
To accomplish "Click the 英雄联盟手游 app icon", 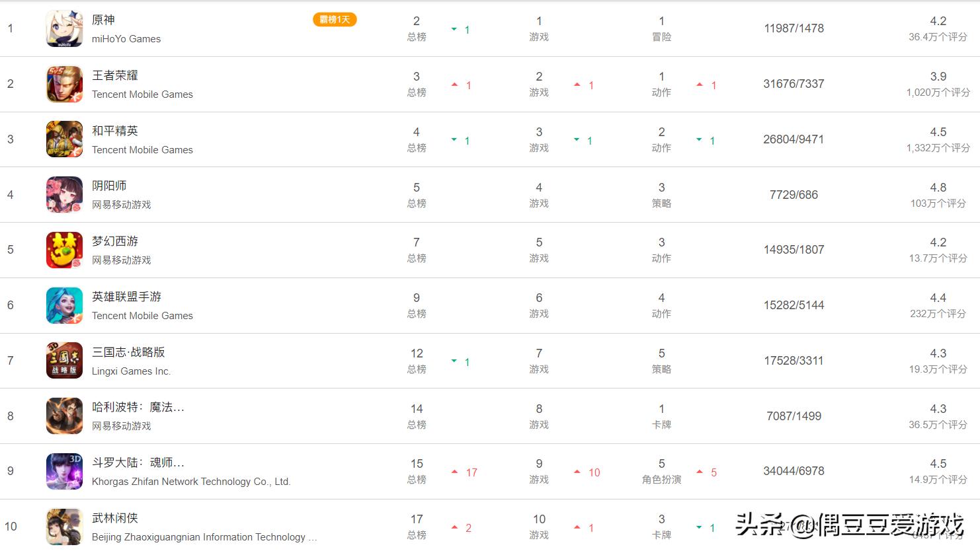I will 64,305.
